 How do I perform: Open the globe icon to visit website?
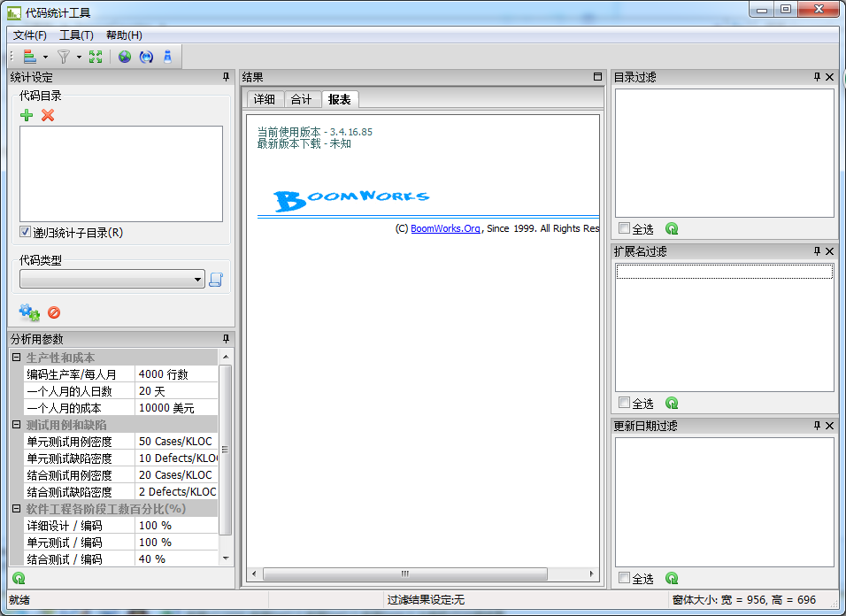click(x=123, y=57)
